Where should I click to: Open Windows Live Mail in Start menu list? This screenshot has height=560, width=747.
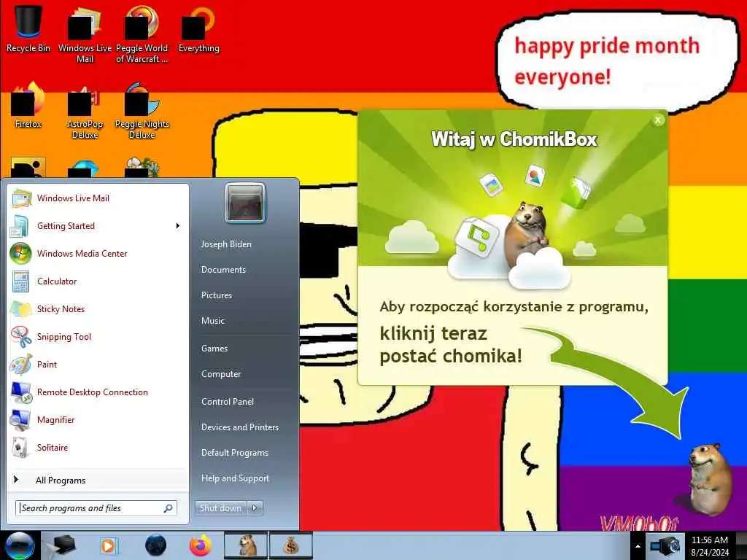(98, 198)
